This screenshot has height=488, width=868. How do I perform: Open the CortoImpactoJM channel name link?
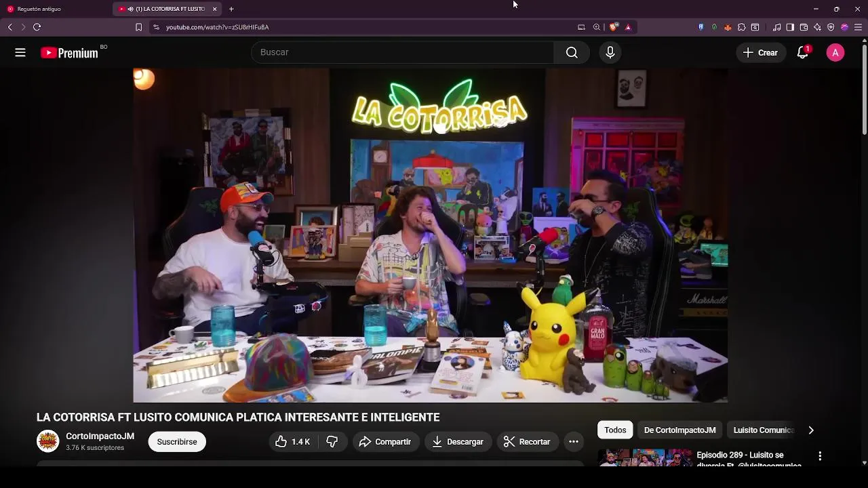(100, 436)
